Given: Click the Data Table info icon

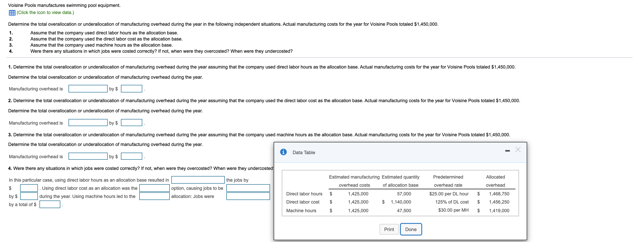Looking at the screenshot, I should coord(283,152).
